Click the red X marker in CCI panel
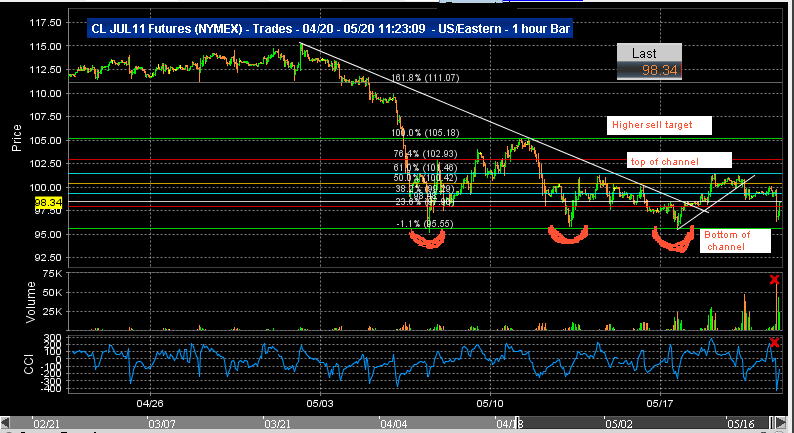Screen dimensions: 794x433 point(774,343)
